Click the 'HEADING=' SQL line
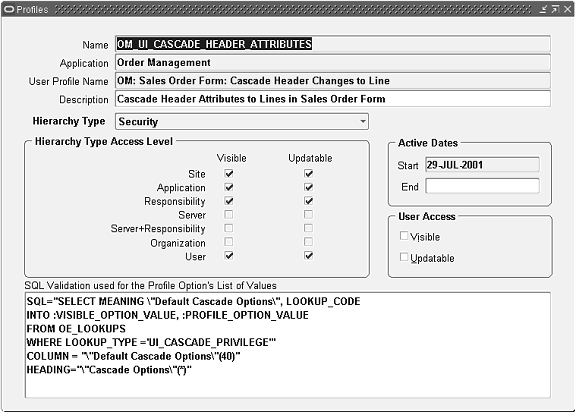 pyautogui.click(x=109, y=370)
